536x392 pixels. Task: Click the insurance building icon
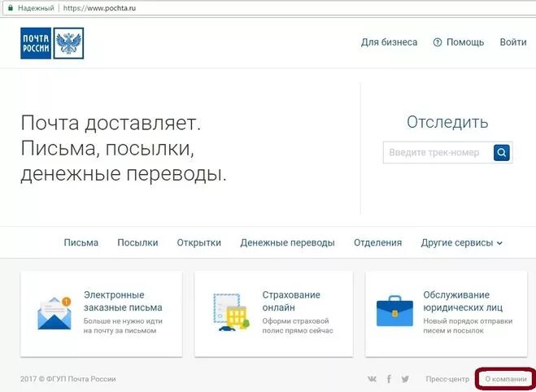pos(232,312)
